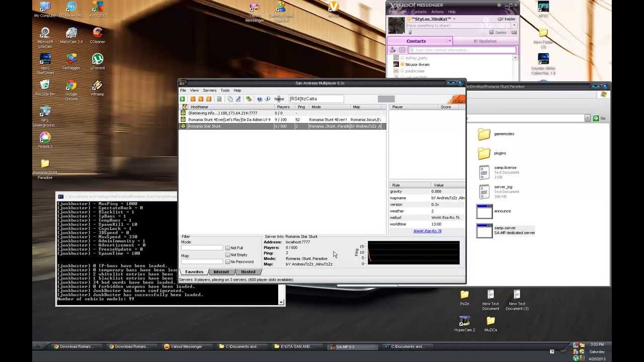This screenshot has height=362, width=644.
Task: Open Actions menu in Yahoo Messenger
Action: click(x=437, y=12)
